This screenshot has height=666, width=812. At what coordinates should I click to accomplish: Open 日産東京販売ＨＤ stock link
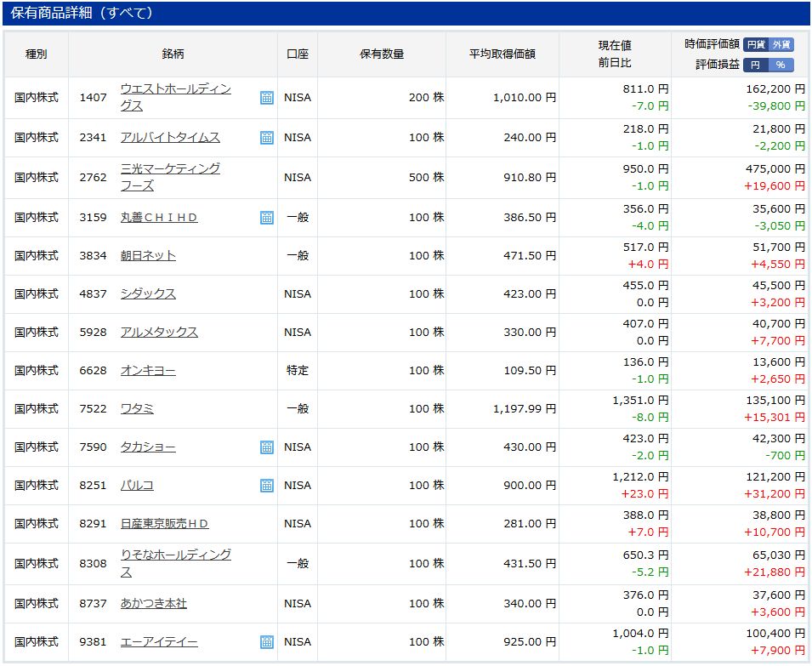[x=165, y=524]
